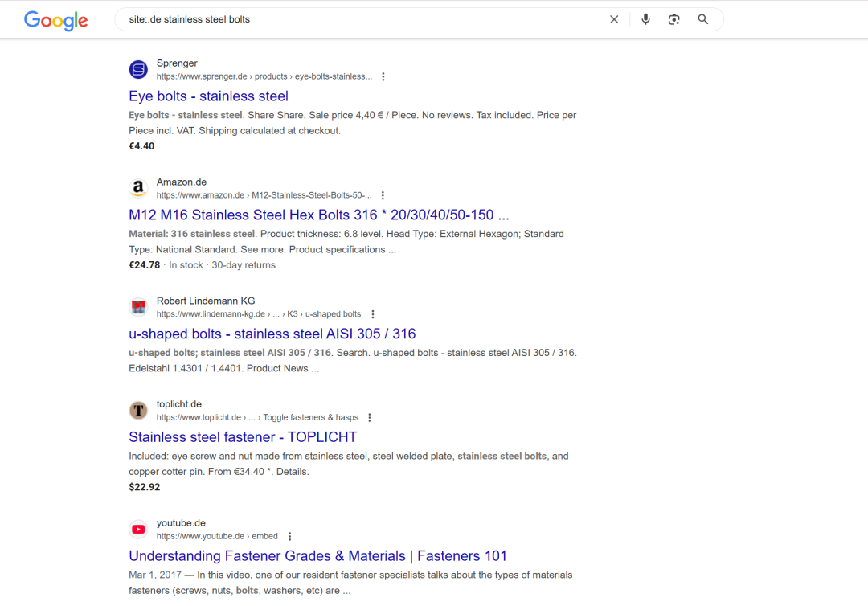868x606 pixels.
Task: Click the In stock label
Action: (186, 265)
